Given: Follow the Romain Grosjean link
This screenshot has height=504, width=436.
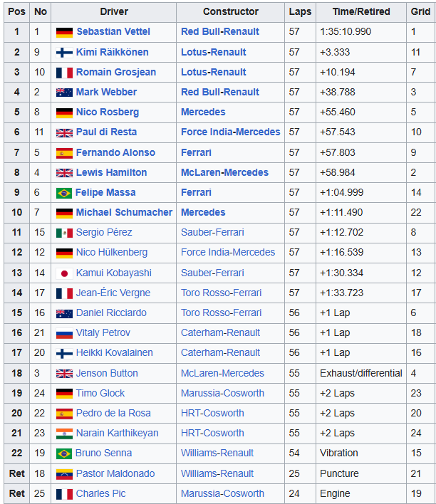Looking at the screenshot, I should click(116, 72).
